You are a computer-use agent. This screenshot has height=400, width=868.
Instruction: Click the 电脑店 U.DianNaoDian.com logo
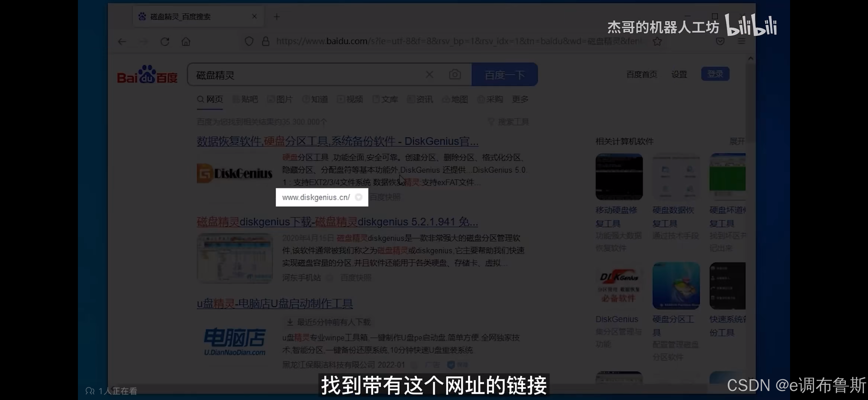click(235, 342)
